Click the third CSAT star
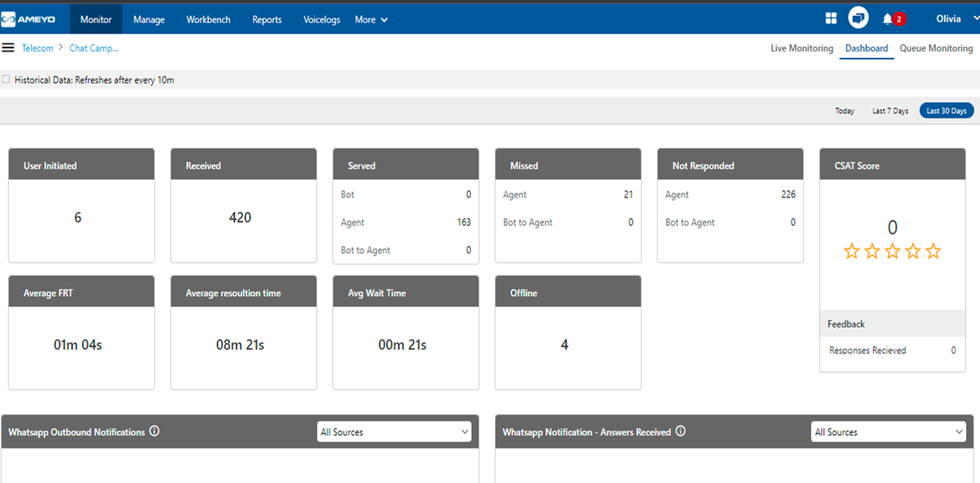Screen dimensions: 980x483 892,252
